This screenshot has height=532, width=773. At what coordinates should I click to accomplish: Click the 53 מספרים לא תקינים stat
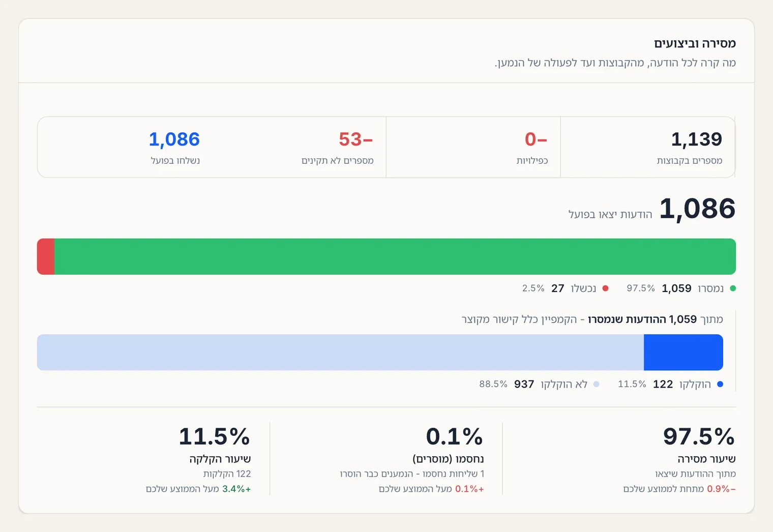337,147
